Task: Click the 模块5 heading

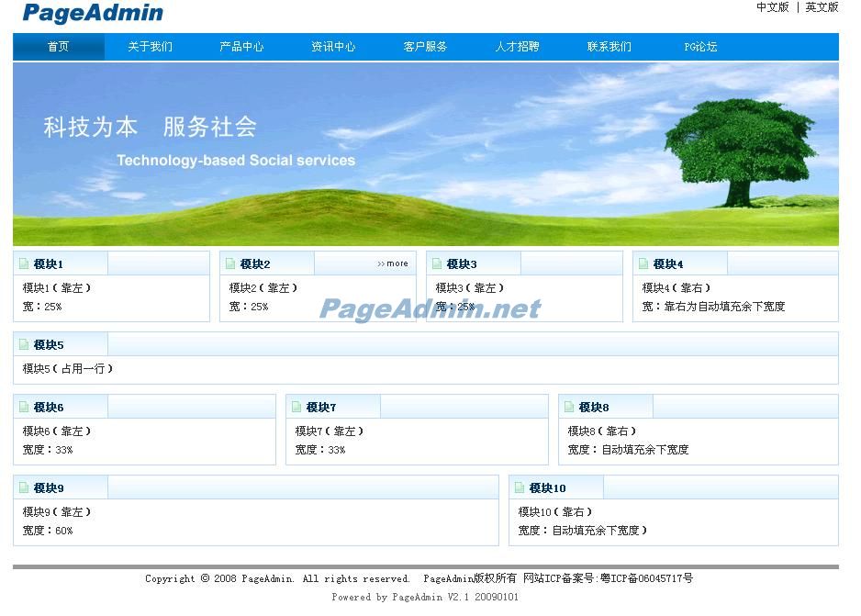Action: coord(49,345)
